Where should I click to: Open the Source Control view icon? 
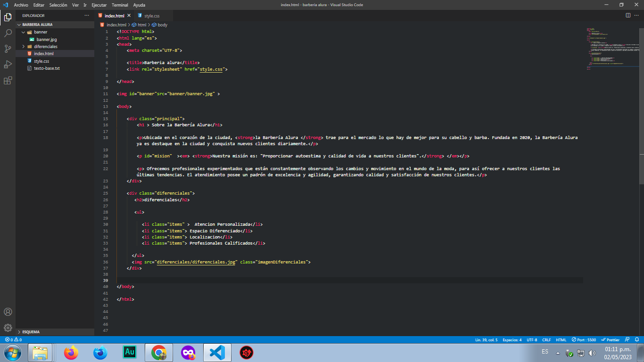tap(8, 49)
